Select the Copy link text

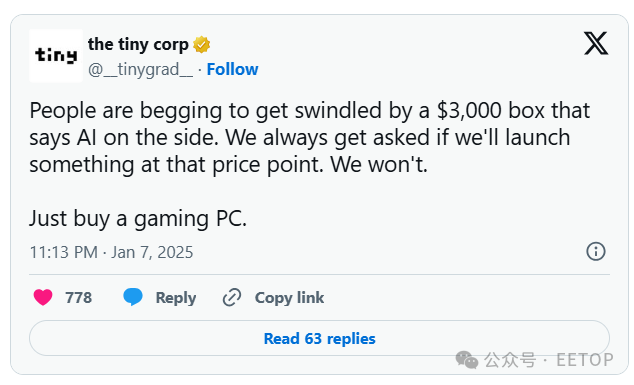point(290,298)
